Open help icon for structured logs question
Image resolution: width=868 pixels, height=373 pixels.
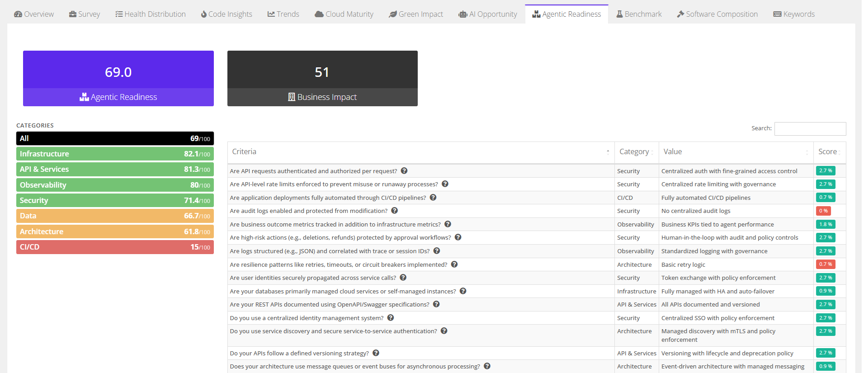(437, 251)
